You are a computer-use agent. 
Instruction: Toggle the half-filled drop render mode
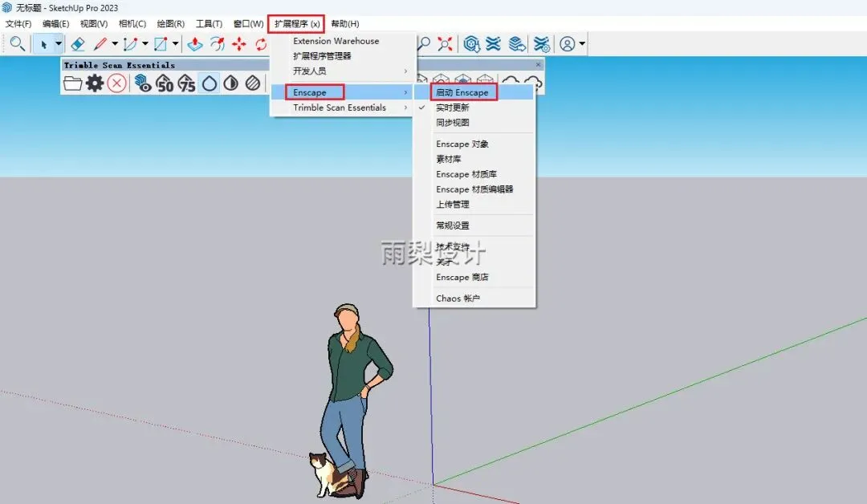pos(231,83)
